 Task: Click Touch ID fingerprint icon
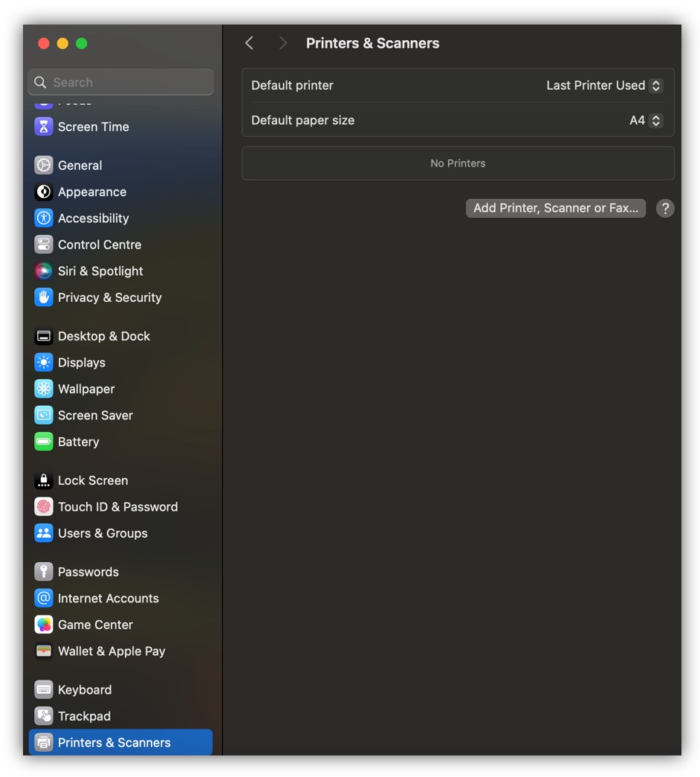click(44, 507)
